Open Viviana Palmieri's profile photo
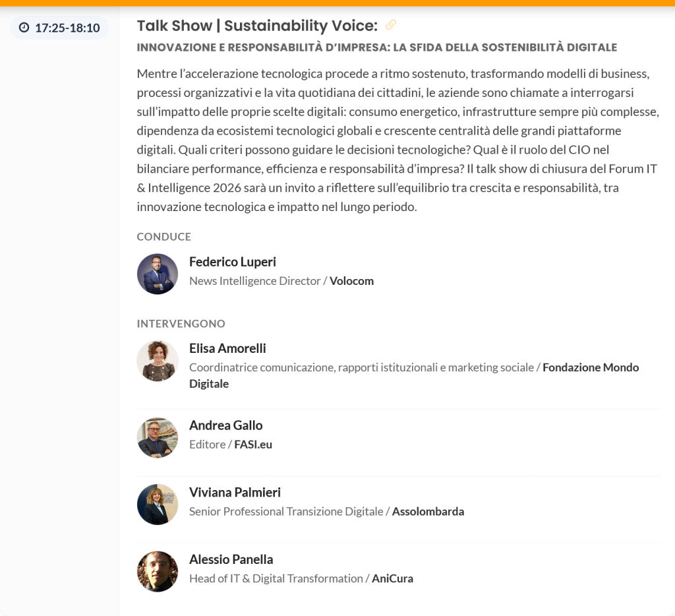This screenshot has height=616, width=675. (x=158, y=505)
